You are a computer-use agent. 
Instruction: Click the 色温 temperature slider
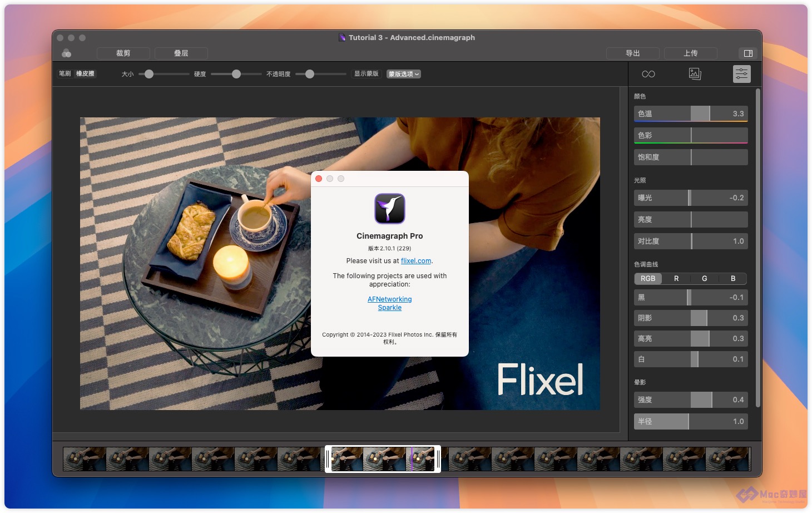tap(691, 114)
